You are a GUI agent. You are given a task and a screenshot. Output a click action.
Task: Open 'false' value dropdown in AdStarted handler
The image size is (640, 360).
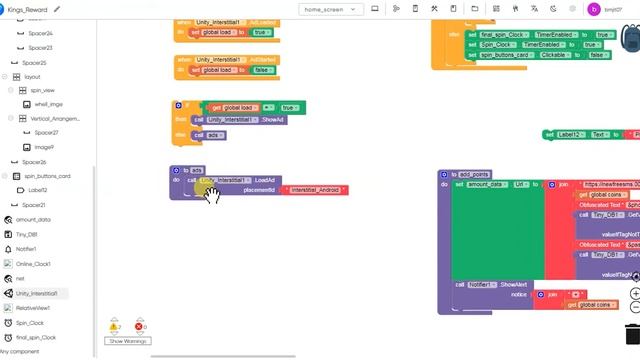263,70
